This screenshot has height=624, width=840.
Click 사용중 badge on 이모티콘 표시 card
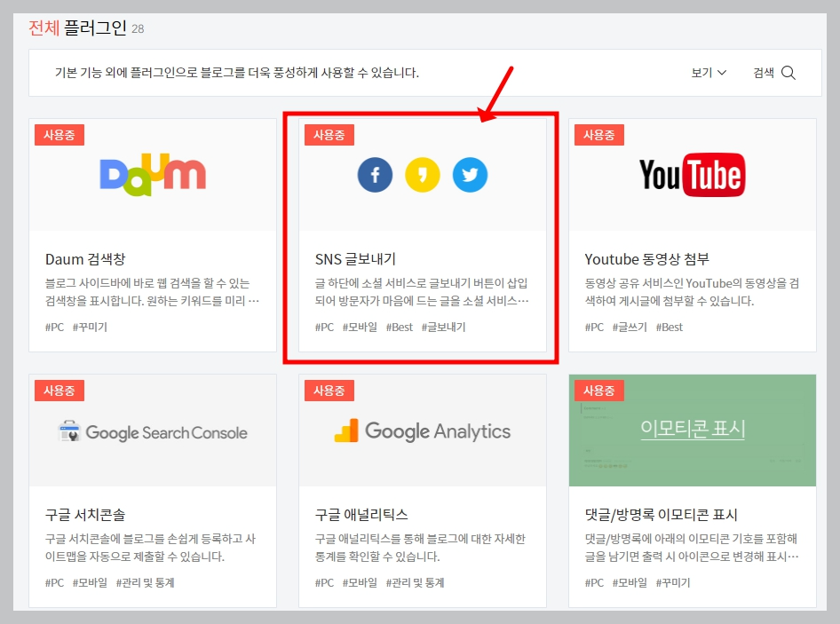click(599, 391)
